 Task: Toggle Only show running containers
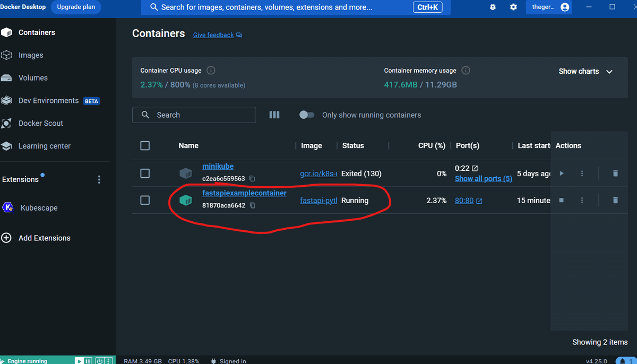pyautogui.click(x=307, y=115)
